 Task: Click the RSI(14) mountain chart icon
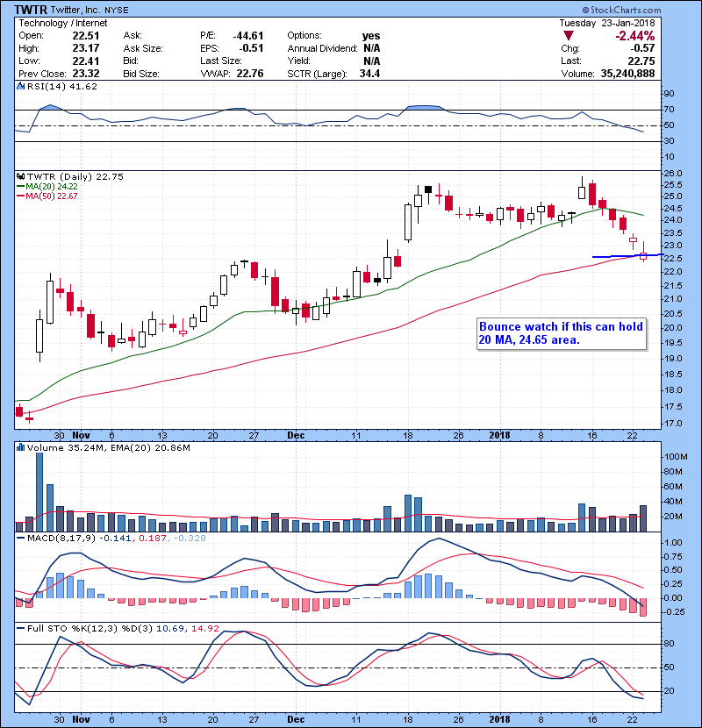[x=20, y=86]
